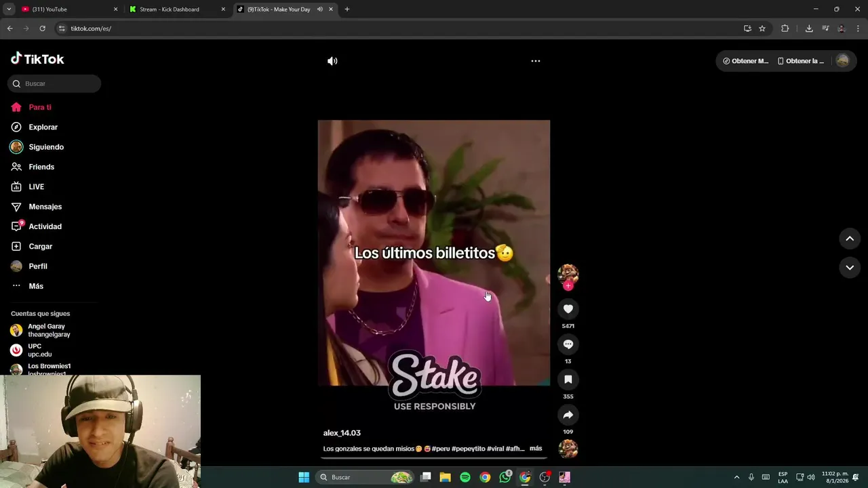Go to the previous video with the up arrow
The image size is (868, 488).
tap(850, 239)
